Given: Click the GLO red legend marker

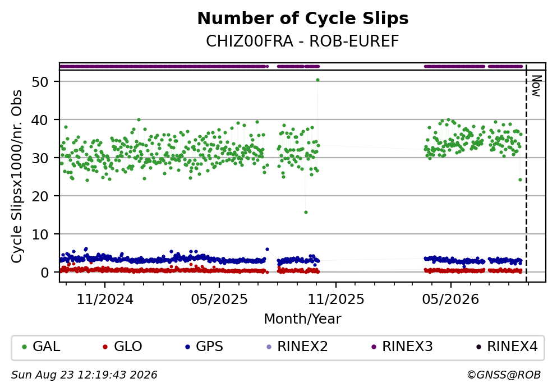Looking at the screenshot, I should 105,347.
